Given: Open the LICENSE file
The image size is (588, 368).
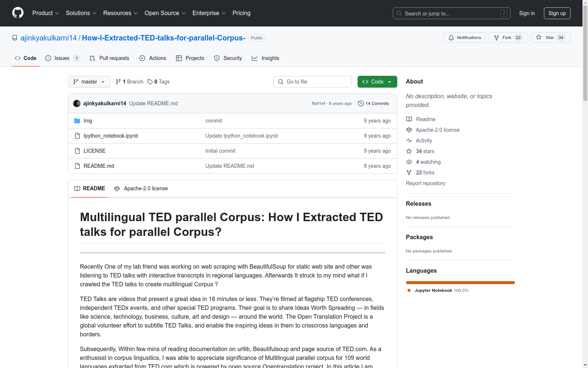Looking at the screenshot, I should coord(94,151).
